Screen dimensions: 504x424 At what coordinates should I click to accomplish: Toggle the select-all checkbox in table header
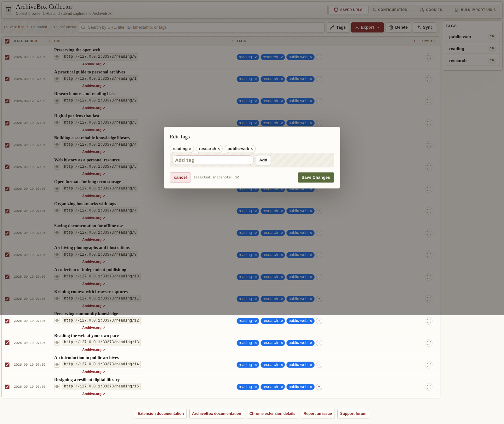pyautogui.click(x=7, y=41)
